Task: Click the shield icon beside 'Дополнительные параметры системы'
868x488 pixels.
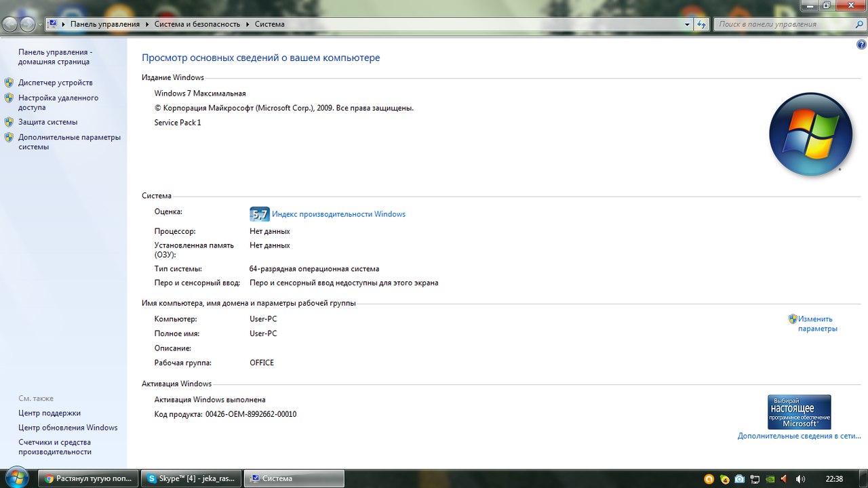Action: coord(9,137)
